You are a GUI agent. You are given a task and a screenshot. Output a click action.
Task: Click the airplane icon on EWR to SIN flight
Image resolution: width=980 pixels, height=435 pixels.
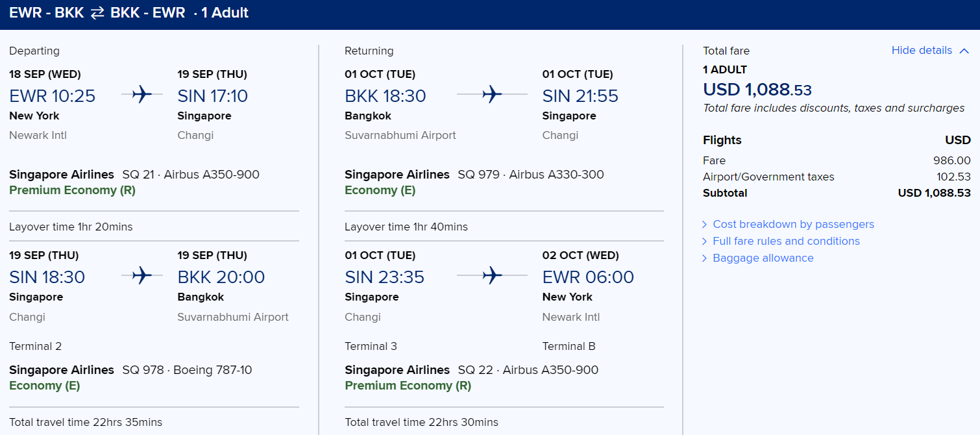tap(141, 95)
